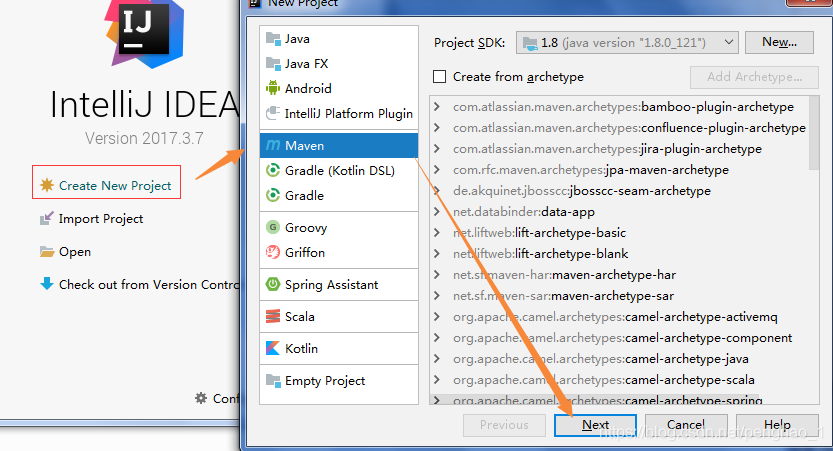Select Empty Project type

pos(339,380)
